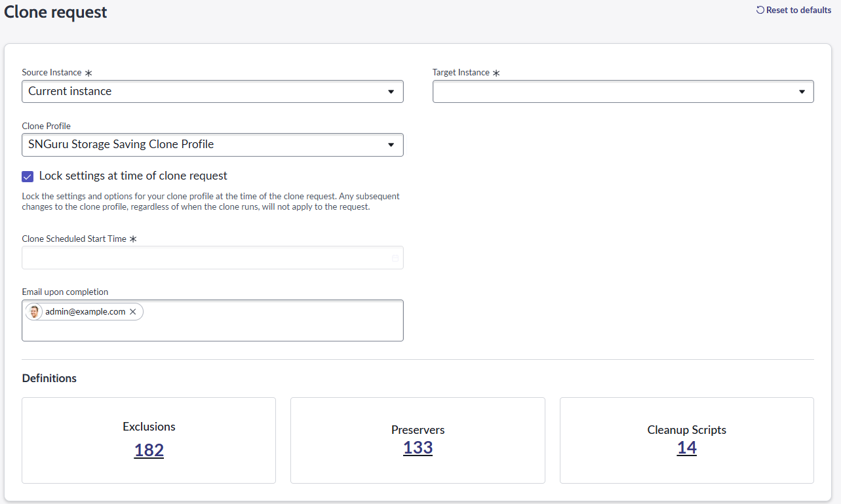This screenshot has height=504, width=841.
Task: Open the 'Current instance' source dropdown
Action: coord(197,92)
